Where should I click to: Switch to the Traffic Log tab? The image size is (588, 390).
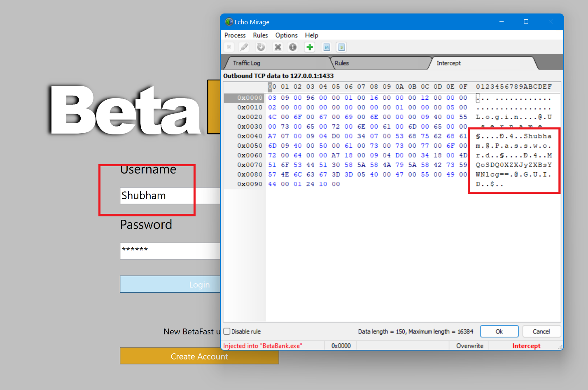click(247, 63)
